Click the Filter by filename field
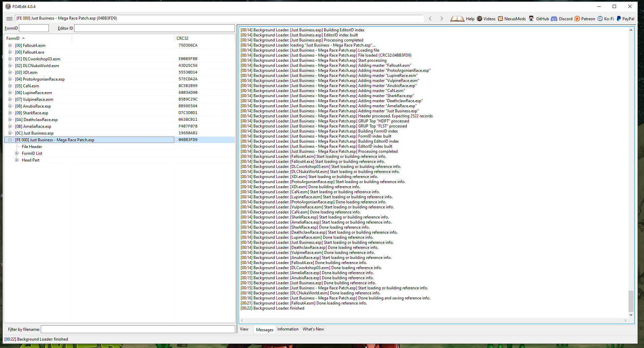 (x=137, y=329)
